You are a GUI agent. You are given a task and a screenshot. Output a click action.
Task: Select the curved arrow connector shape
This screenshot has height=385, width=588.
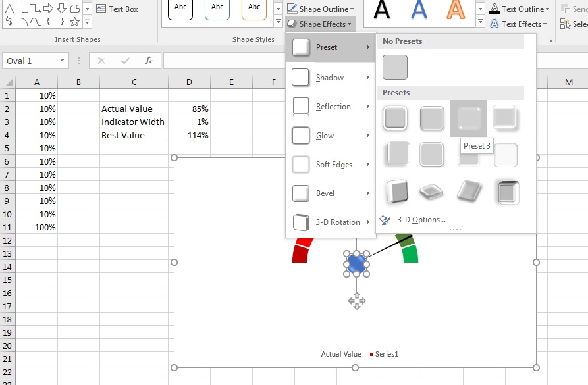(35, 9)
